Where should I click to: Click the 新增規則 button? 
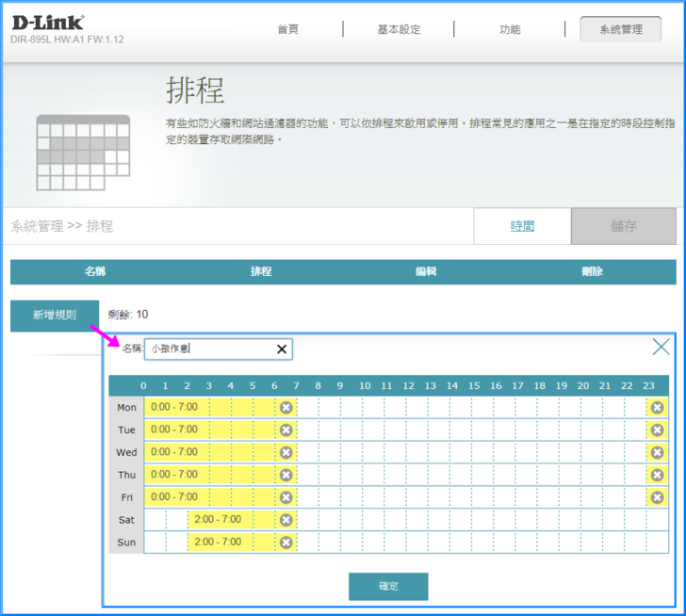coord(55,316)
